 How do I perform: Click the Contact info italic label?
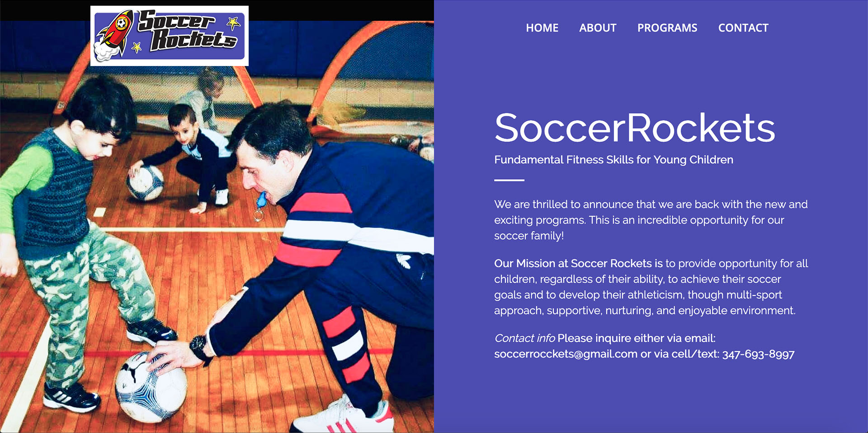pos(524,338)
